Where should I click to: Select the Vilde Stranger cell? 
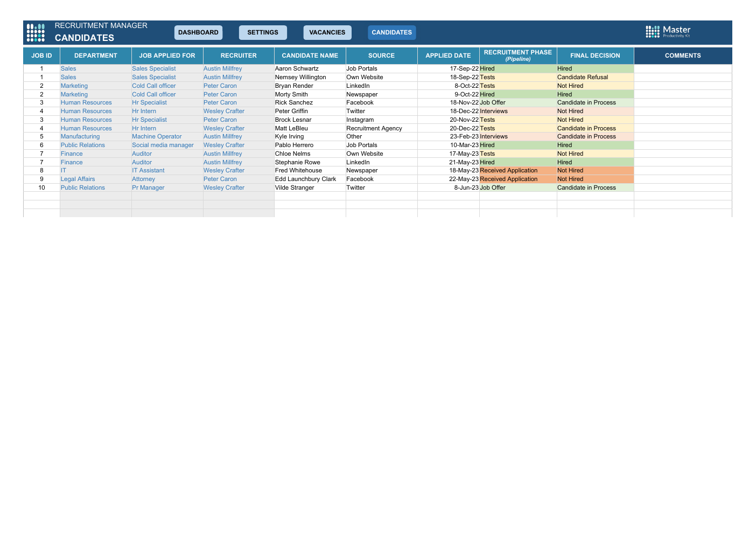click(310, 187)
